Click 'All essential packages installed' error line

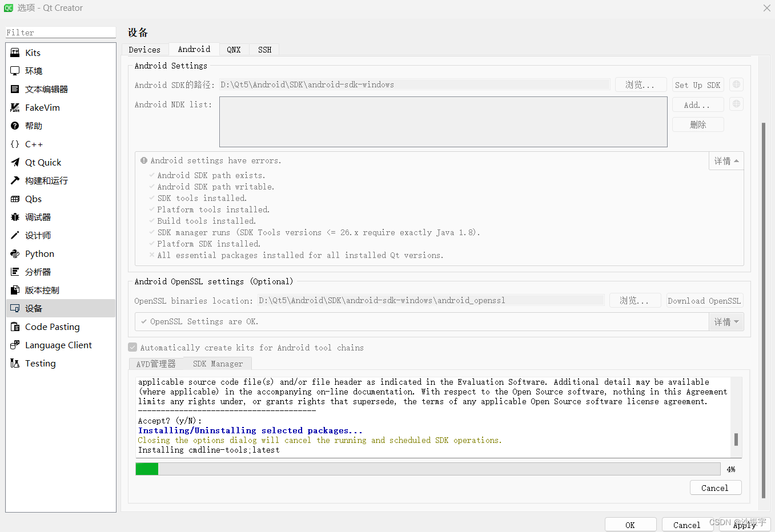tap(300, 255)
